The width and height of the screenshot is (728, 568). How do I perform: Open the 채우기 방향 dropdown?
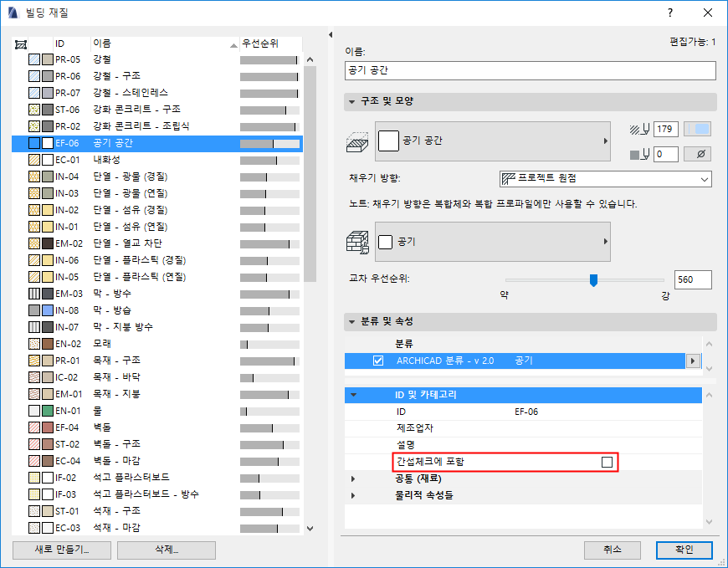[704, 179]
